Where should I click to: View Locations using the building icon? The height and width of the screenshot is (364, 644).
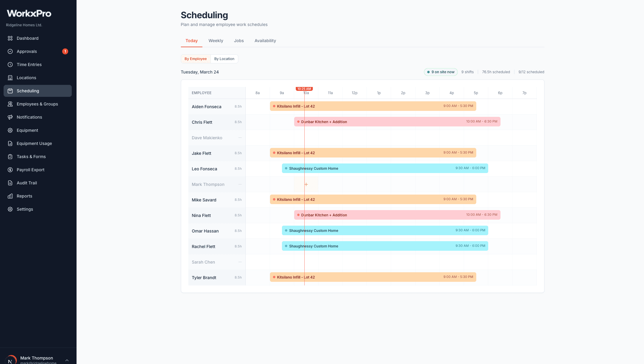coord(26,78)
